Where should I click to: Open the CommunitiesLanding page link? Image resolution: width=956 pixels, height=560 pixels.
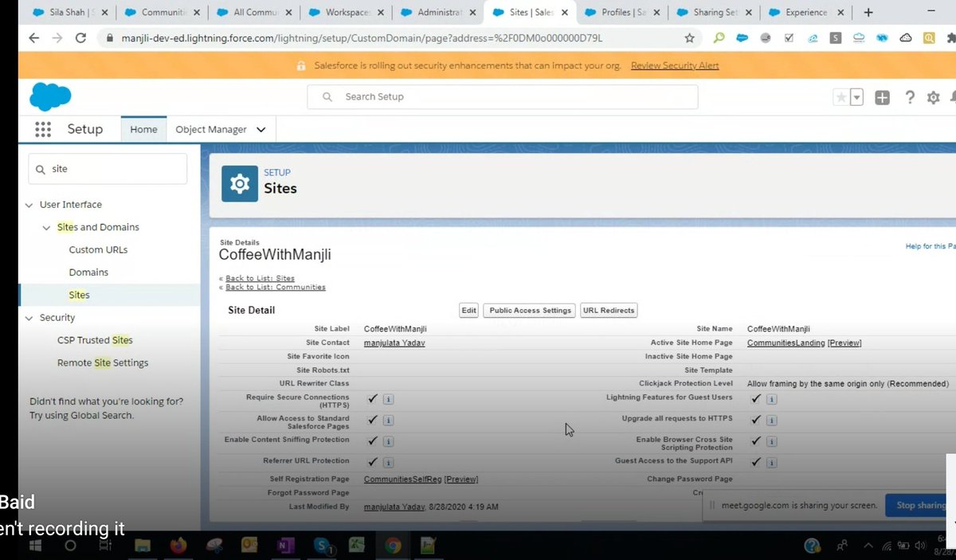point(786,343)
